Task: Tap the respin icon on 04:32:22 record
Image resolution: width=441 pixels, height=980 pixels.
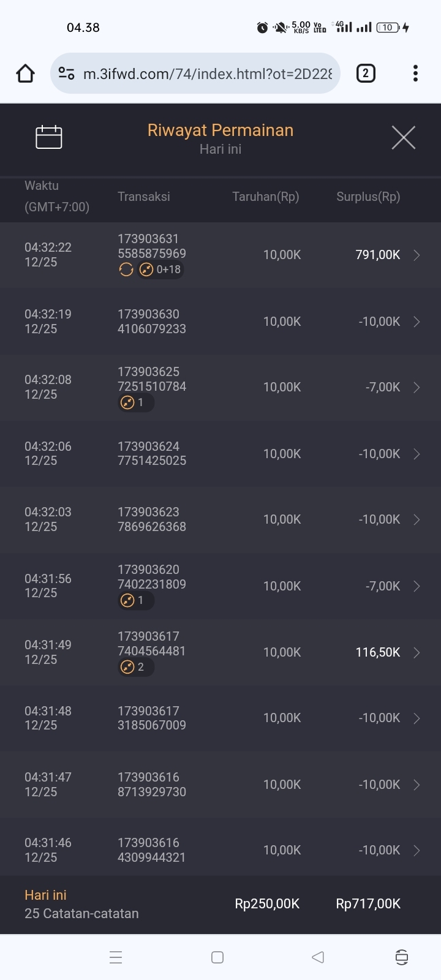Action: tap(126, 269)
